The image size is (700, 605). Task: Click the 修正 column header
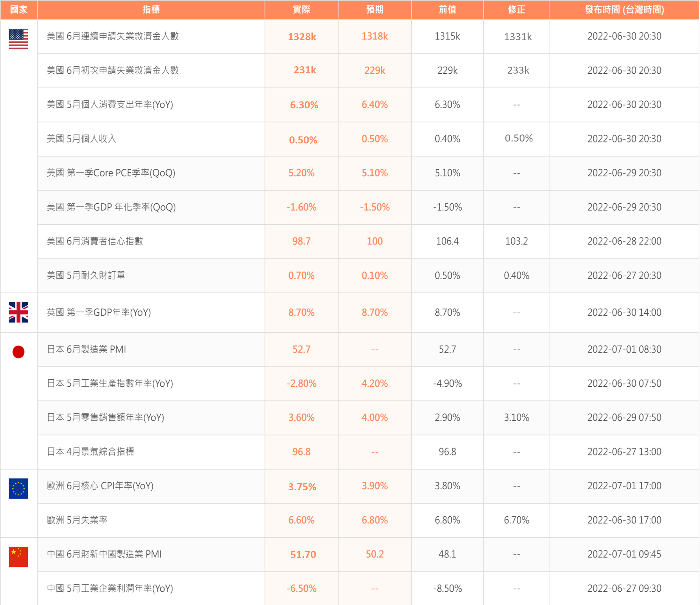point(517,10)
